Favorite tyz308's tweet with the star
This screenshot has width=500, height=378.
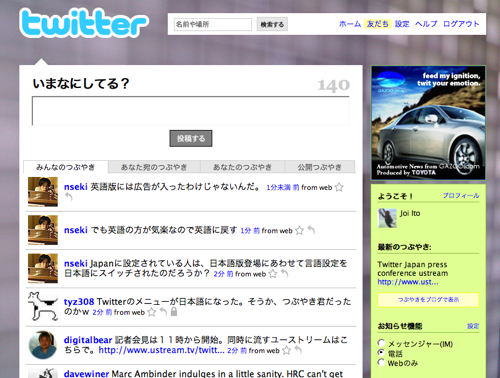(x=152, y=312)
